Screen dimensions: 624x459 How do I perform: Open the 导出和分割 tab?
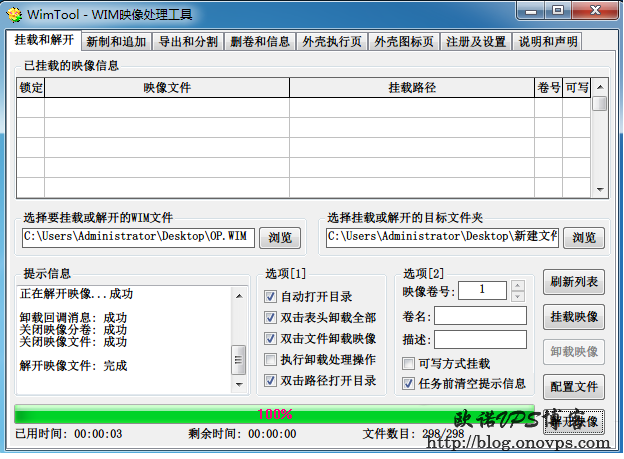pyautogui.click(x=188, y=42)
